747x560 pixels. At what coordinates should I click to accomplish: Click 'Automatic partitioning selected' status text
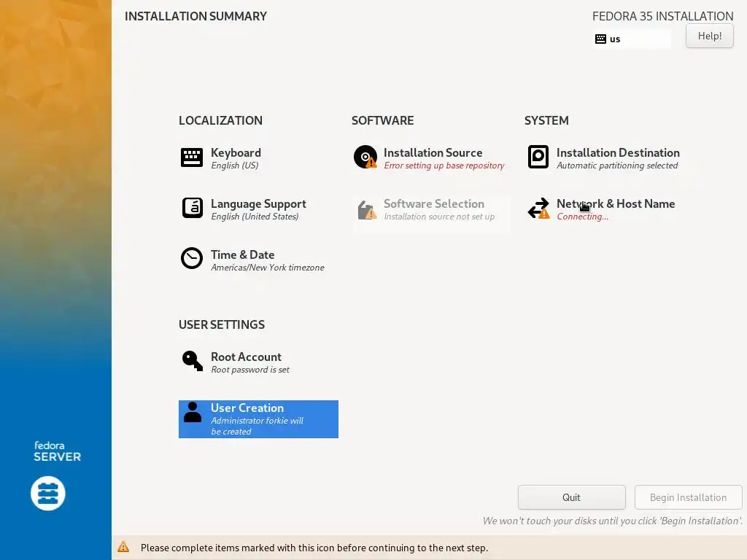(617, 166)
